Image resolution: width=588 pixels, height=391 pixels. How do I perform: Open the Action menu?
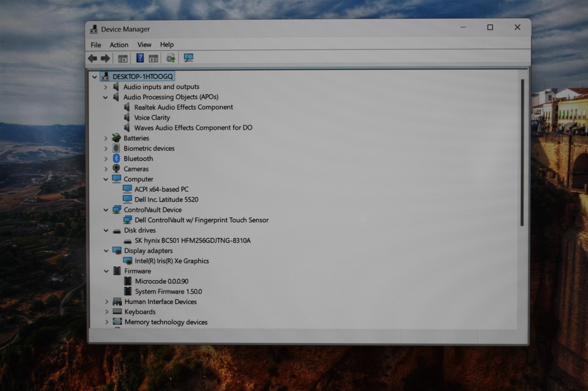(x=119, y=45)
